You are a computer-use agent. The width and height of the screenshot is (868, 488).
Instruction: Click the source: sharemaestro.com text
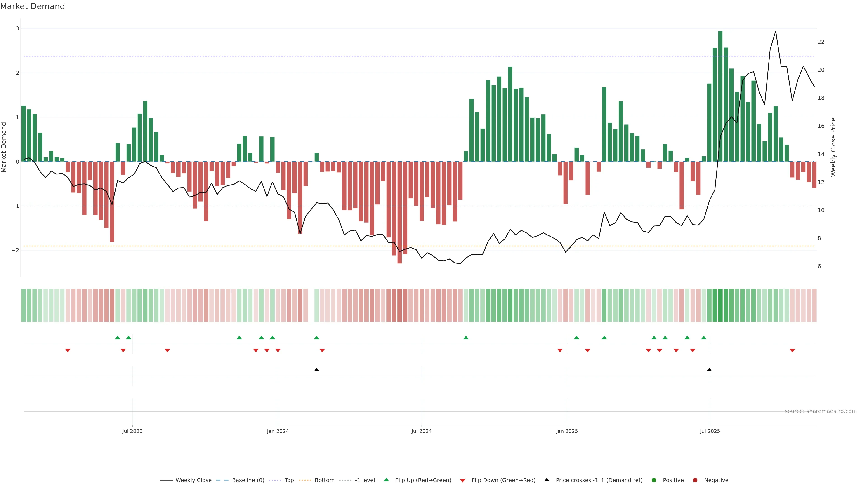point(821,411)
